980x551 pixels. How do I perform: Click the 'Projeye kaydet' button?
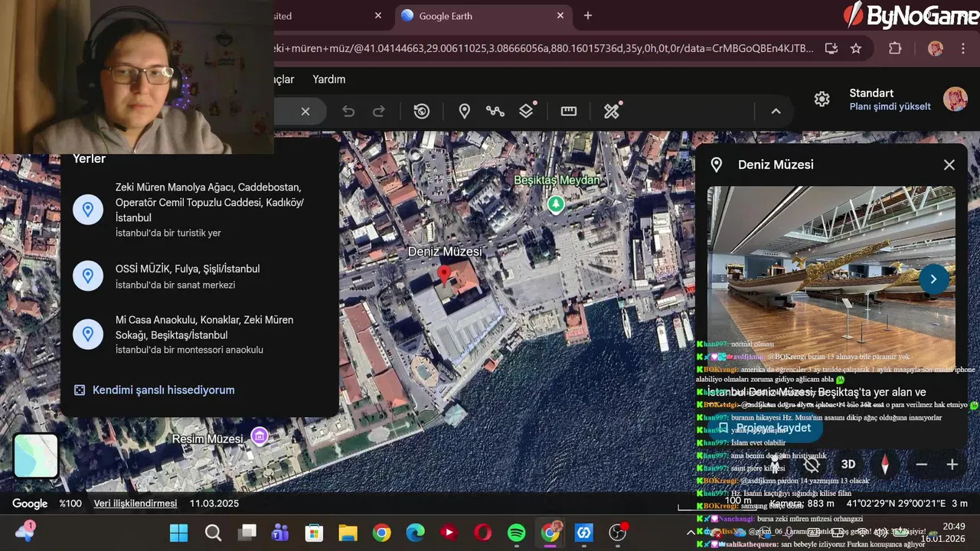pyautogui.click(x=765, y=428)
